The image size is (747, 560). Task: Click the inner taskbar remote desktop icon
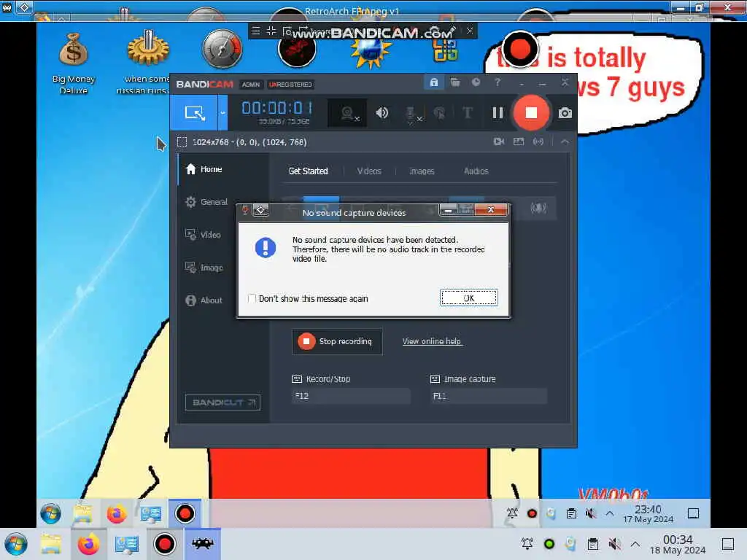[150, 513]
